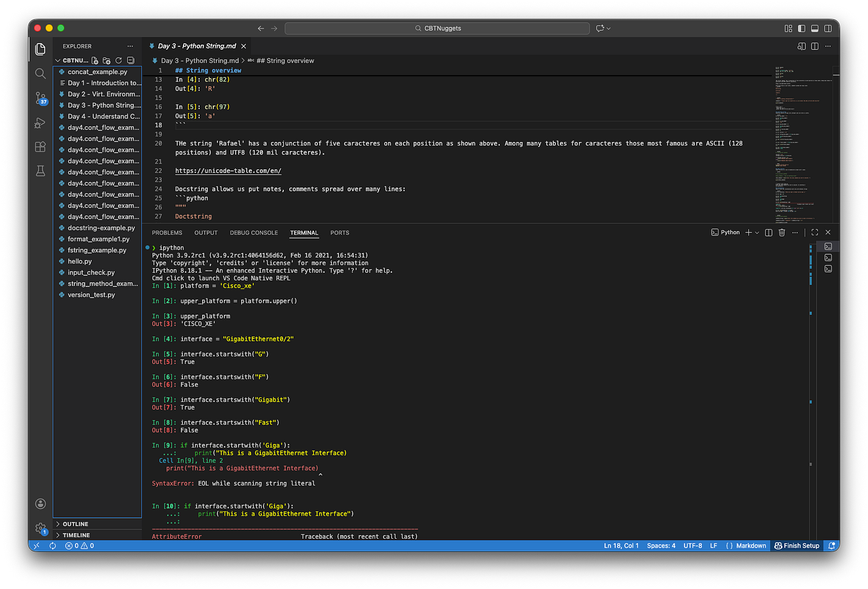Change the LF end-of-line sequence
Viewport: 868px width, 589px height.
714,546
